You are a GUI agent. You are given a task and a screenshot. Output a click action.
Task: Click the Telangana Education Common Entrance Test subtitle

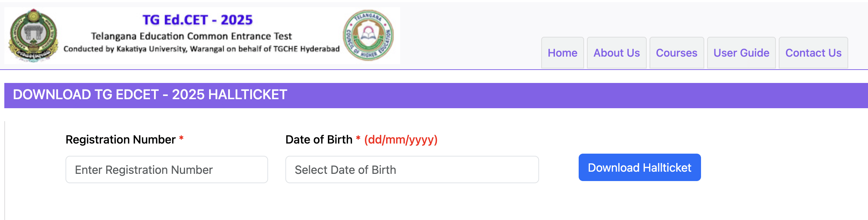(191, 36)
